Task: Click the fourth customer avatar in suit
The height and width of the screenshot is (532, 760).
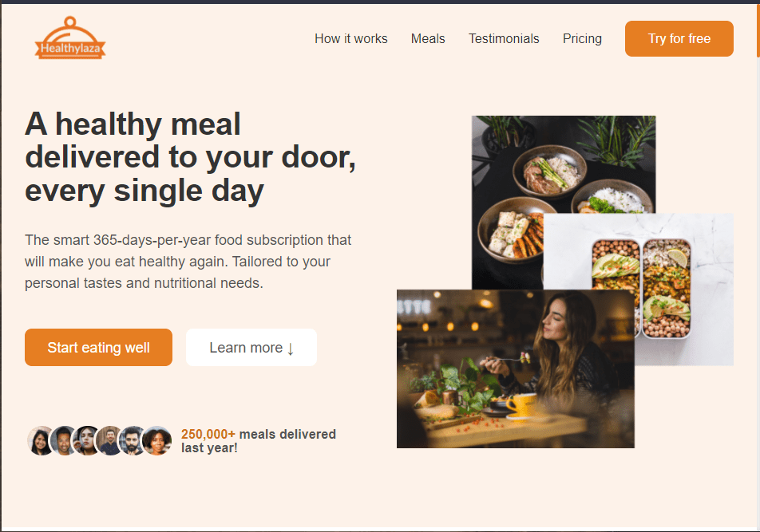Action: pyautogui.click(x=110, y=440)
